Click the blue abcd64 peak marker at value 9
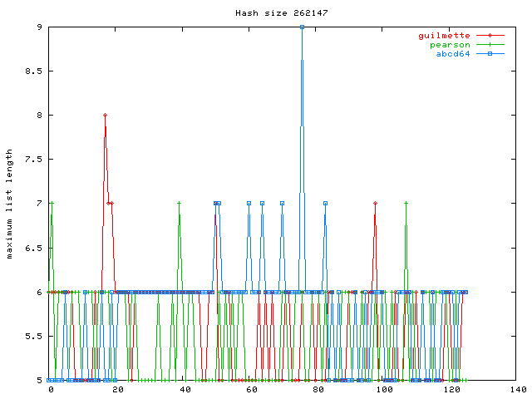 tap(302, 27)
